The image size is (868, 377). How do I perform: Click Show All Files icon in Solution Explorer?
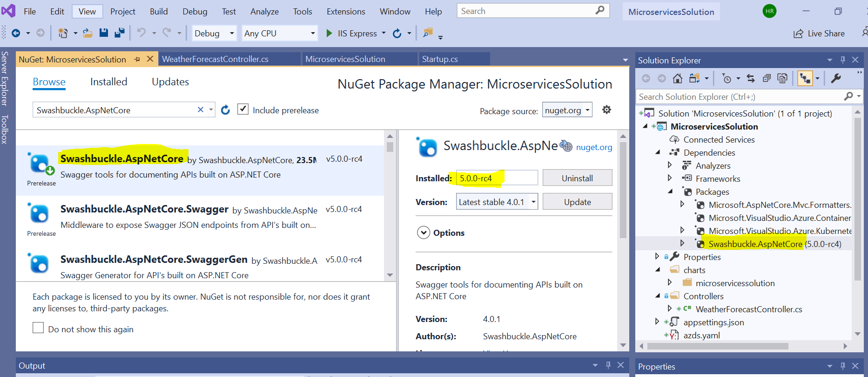(x=782, y=78)
